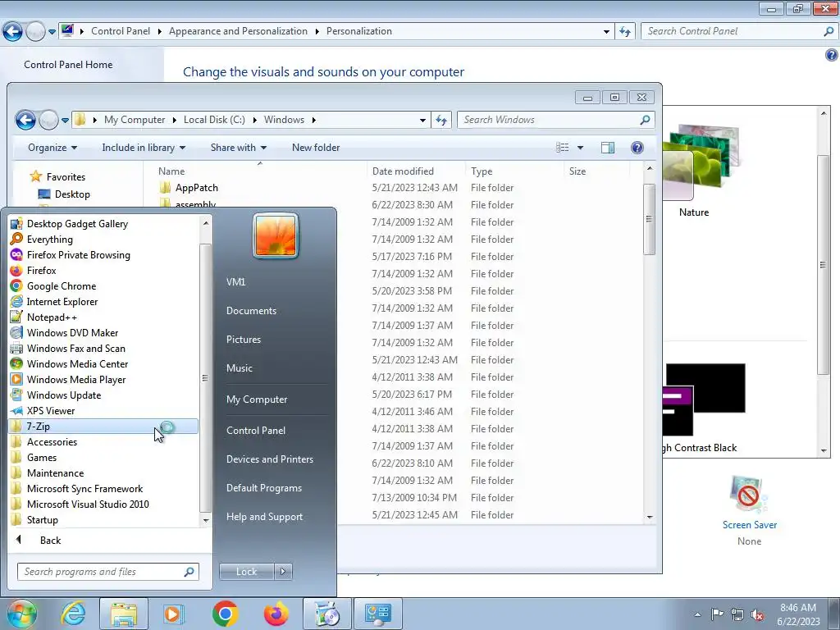Open Windows Update from Start menu

click(64, 395)
